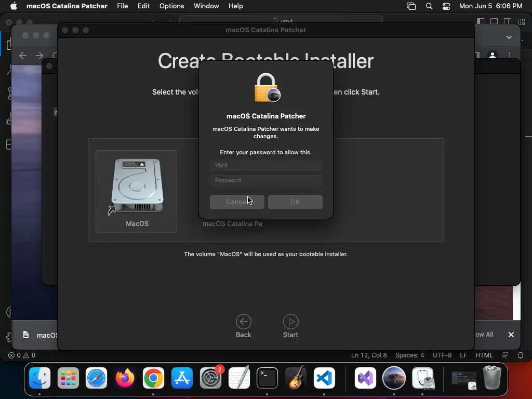Open the Apple menu

coord(14,6)
